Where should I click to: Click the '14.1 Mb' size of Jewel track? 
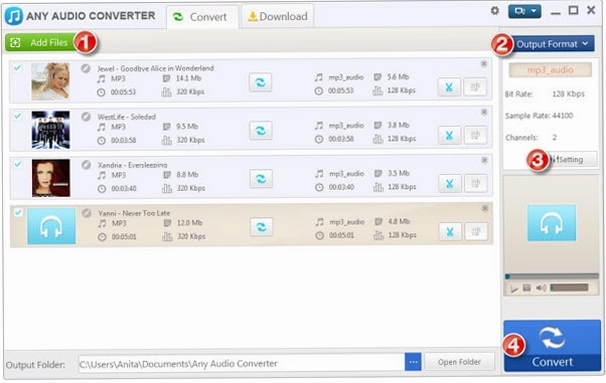pyautogui.click(x=188, y=78)
